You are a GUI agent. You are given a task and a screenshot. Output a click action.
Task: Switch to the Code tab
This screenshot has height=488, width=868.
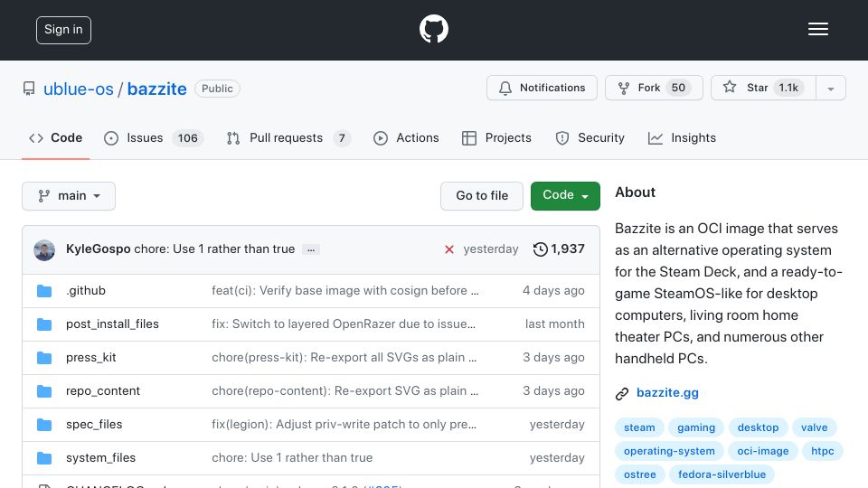click(x=55, y=137)
